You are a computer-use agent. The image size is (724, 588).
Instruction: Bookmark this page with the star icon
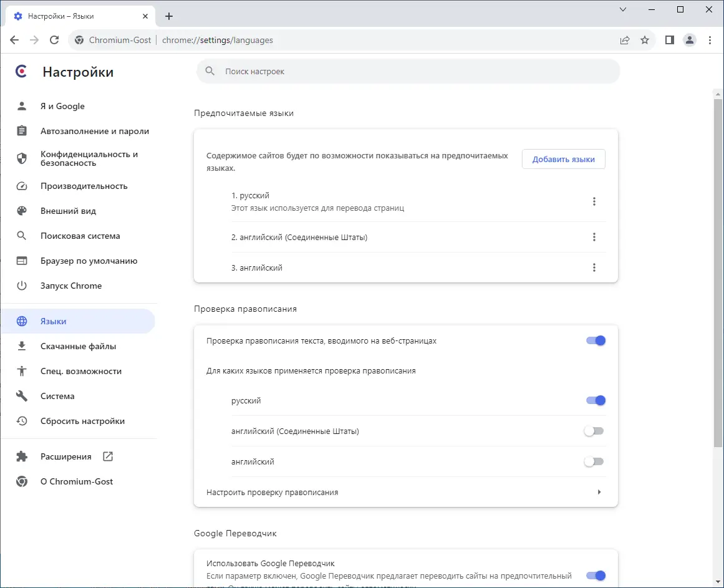[645, 40]
